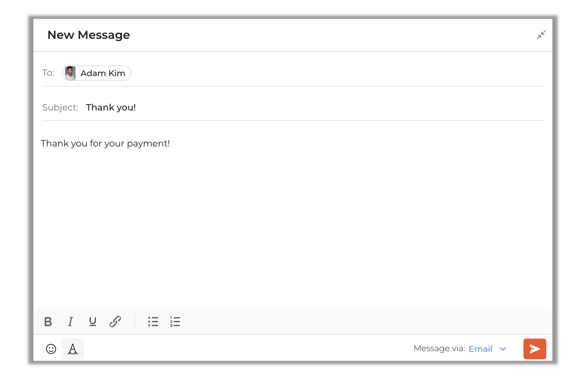The width and height of the screenshot is (588, 387).
Task: Send the message with the orange button
Action: pyautogui.click(x=535, y=349)
